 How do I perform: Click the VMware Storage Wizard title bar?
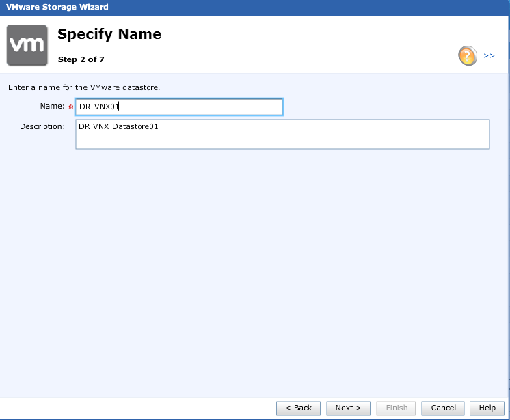(x=57, y=7)
